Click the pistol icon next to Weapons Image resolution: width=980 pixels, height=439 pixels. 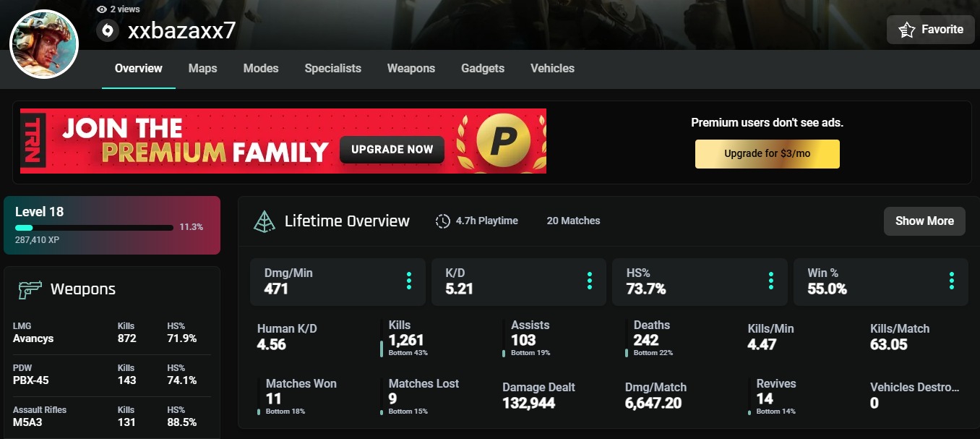30,289
